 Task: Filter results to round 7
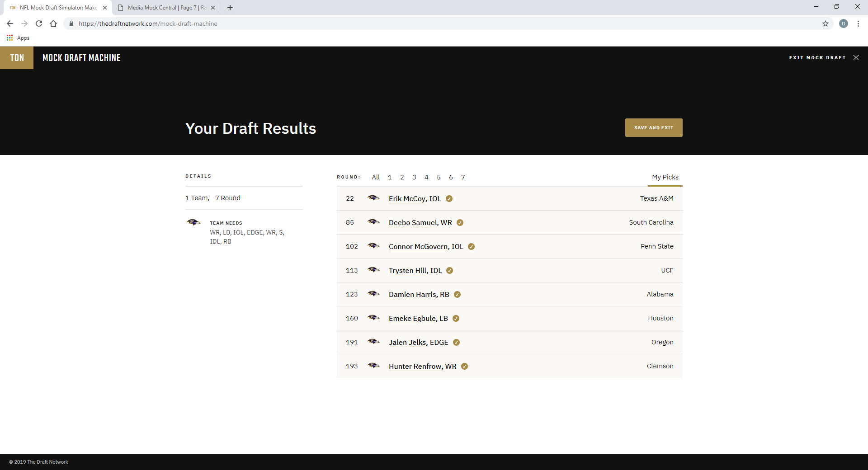[x=463, y=177]
